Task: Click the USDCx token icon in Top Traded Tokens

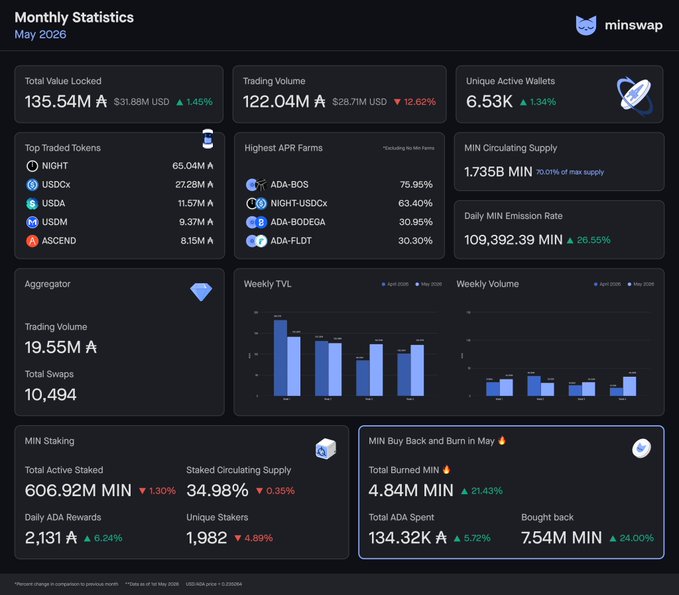Action: click(32, 184)
